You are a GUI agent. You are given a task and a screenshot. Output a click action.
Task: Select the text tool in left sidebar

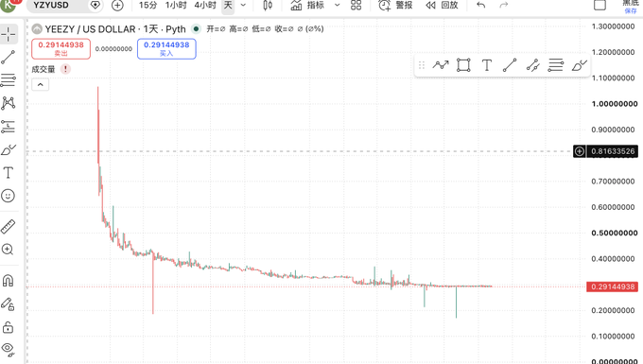[9, 173]
